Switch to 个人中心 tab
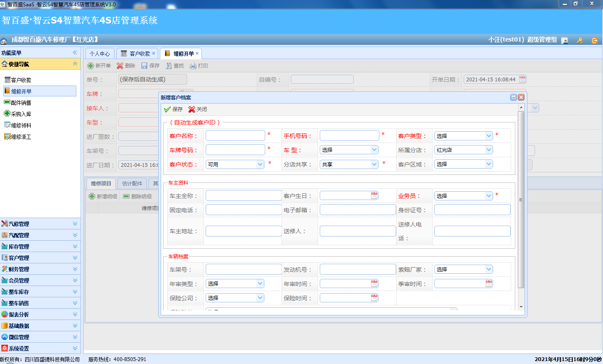603x364 pixels. pyautogui.click(x=99, y=54)
